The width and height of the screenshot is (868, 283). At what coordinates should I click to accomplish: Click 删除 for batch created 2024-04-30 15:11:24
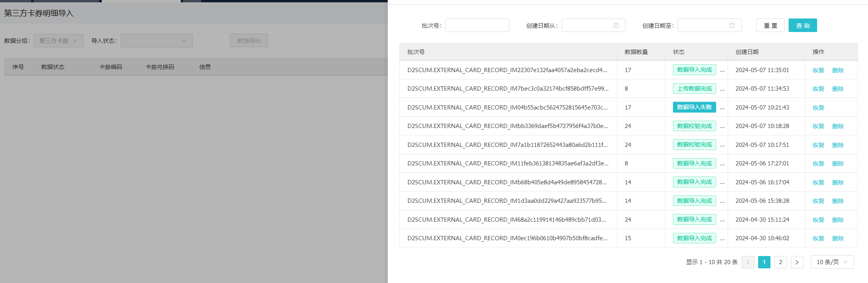838,220
